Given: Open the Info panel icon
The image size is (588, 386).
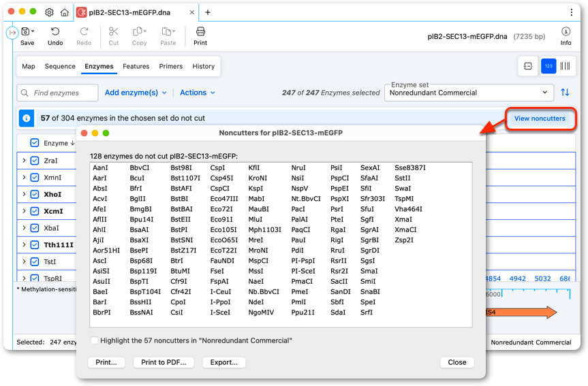Looking at the screenshot, I should coord(566,31).
